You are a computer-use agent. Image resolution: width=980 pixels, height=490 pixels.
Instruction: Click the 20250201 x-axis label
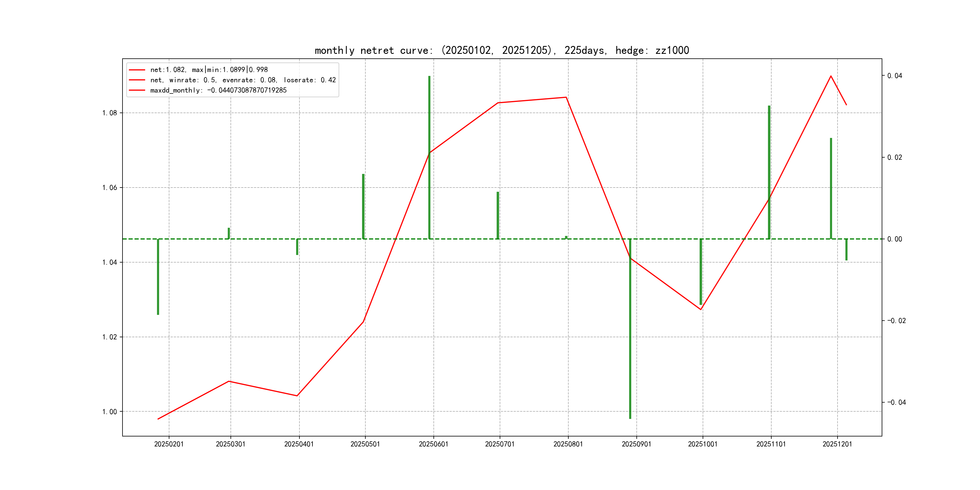169,444
